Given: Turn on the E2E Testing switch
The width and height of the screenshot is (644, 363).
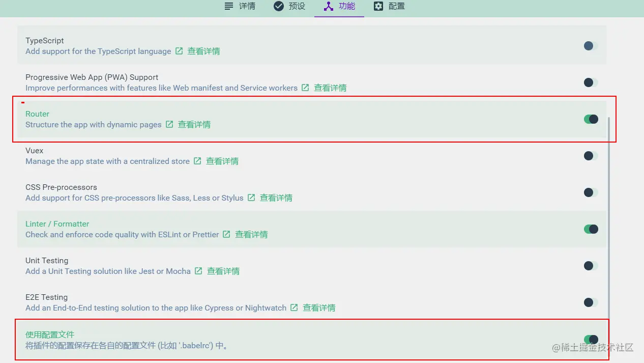Looking at the screenshot, I should 591,302.
